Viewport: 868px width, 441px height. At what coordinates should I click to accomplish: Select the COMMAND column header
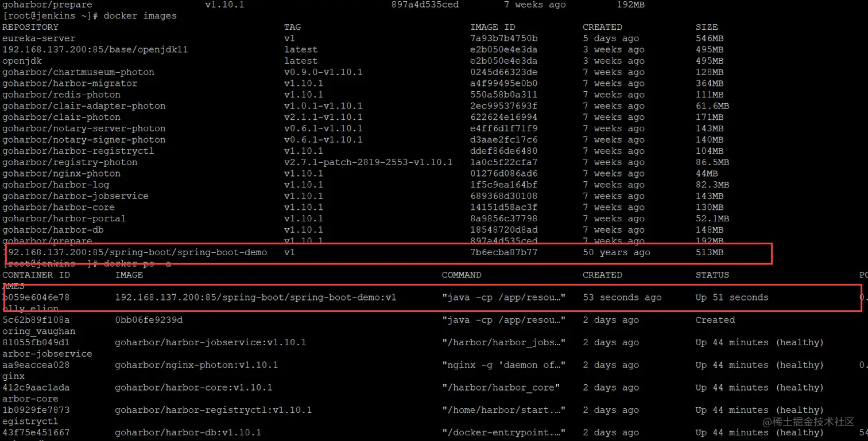(x=462, y=275)
